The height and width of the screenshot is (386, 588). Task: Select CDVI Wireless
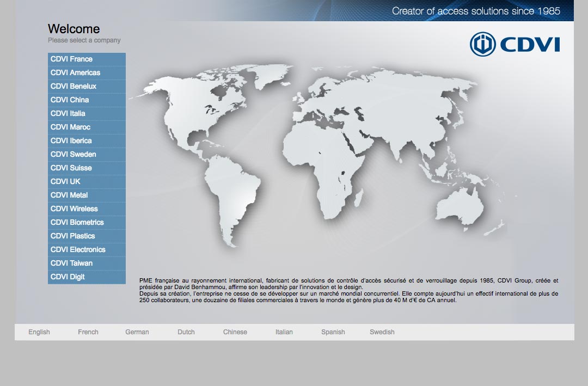[x=87, y=209]
